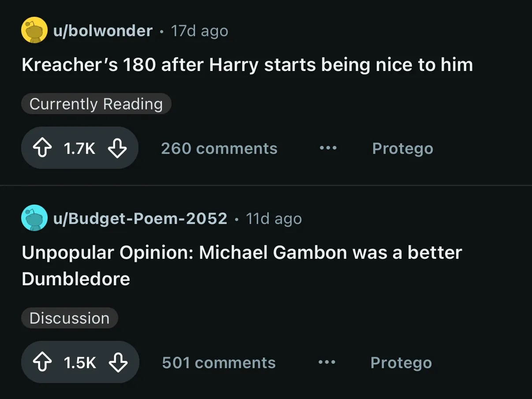Upvote the Michael Gambon Dumbledore post
This screenshot has height=399, width=532.
tap(42, 363)
